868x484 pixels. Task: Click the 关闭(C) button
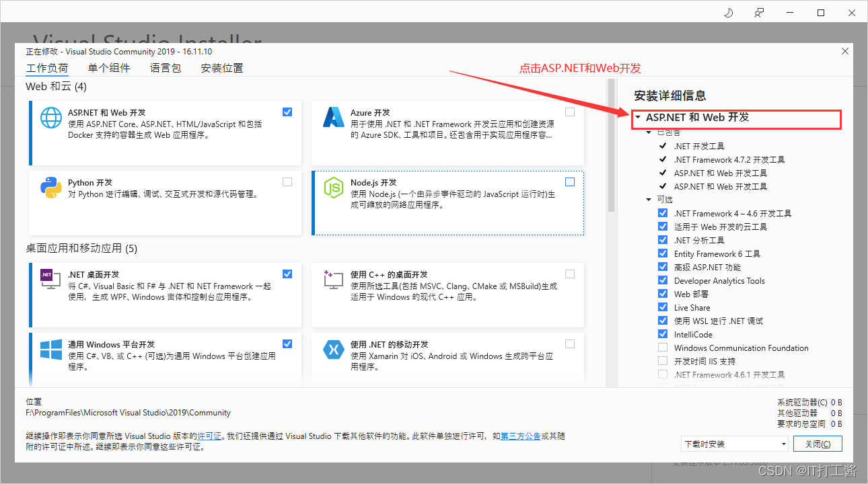tap(818, 444)
